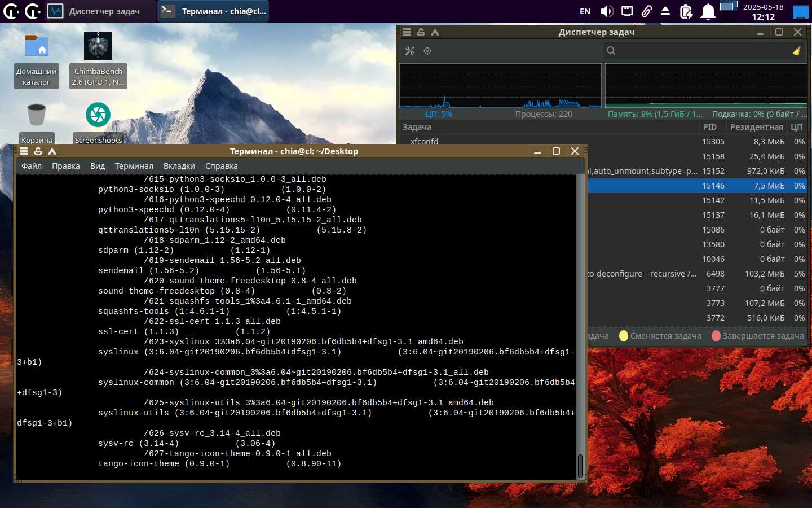Click the 'sdparm (1.12-2)' terminal line
The image size is (812, 508).
tap(184, 251)
